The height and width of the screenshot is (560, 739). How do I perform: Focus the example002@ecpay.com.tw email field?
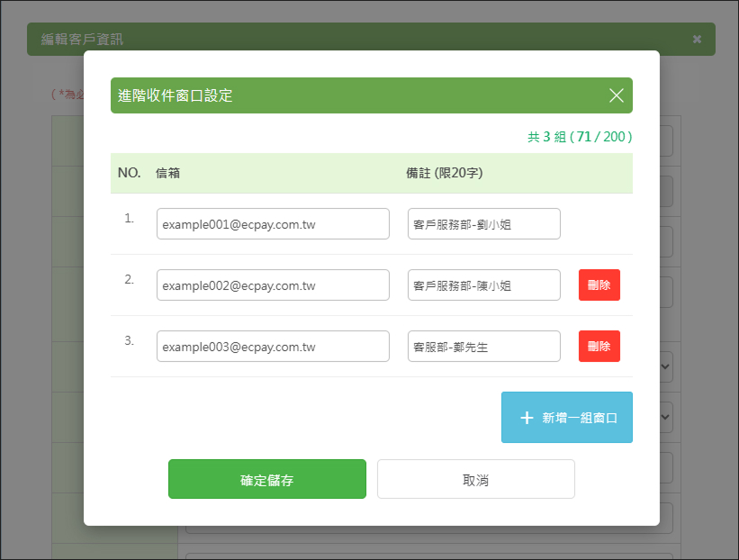click(x=273, y=285)
